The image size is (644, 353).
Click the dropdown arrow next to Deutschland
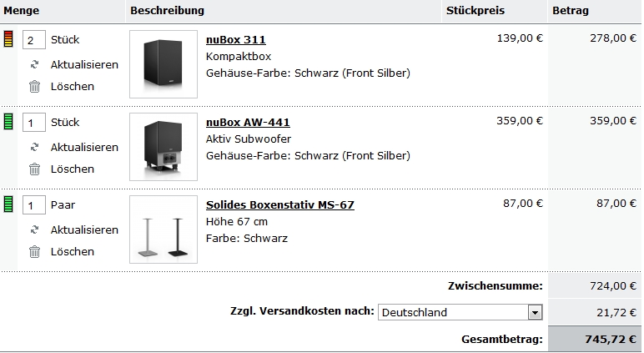point(535,312)
